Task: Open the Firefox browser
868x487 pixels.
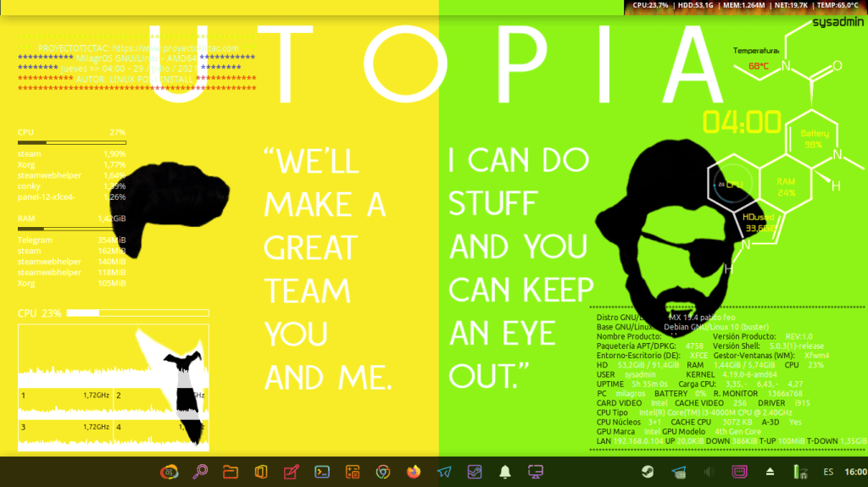Action: 414,472
